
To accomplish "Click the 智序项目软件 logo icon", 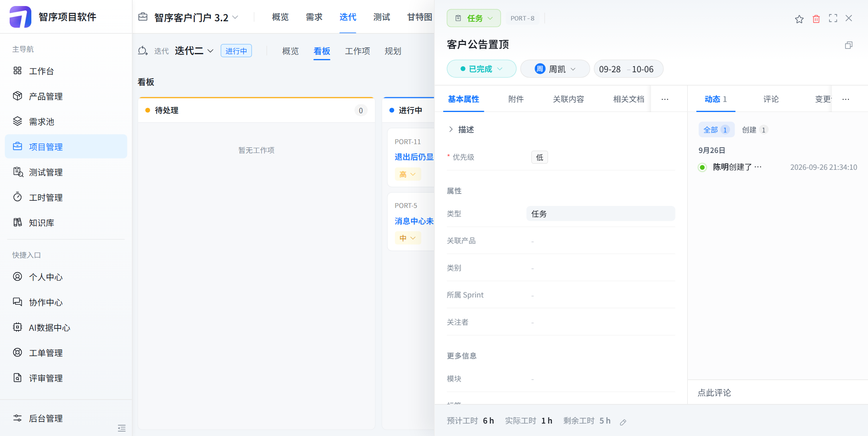I will click(x=20, y=17).
